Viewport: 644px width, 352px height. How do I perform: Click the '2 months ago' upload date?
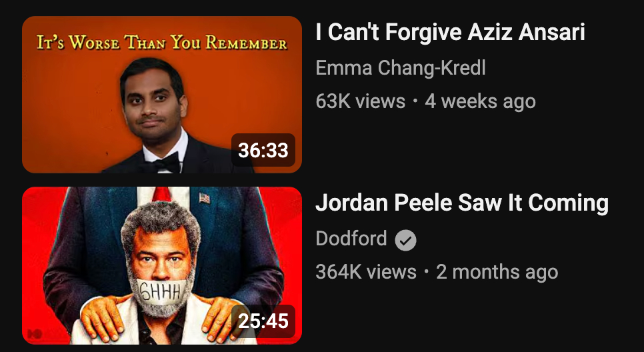497,272
